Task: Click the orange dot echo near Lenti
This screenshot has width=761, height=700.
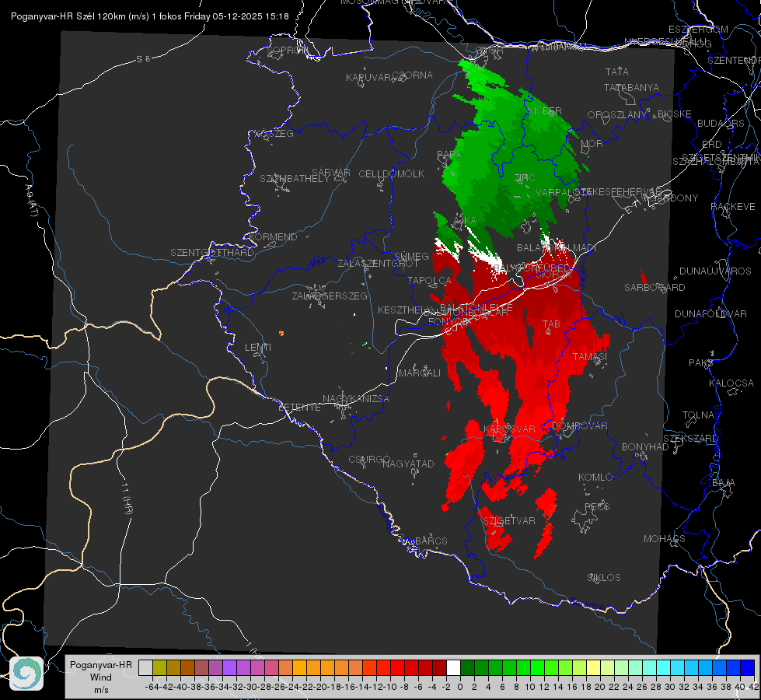Action: pyautogui.click(x=281, y=333)
